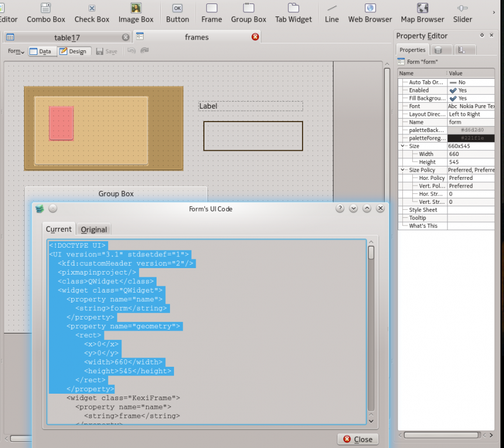Collapse the Size Policy property group
Image resolution: width=504 pixels, height=448 pixels.
(x=403, y=170)
